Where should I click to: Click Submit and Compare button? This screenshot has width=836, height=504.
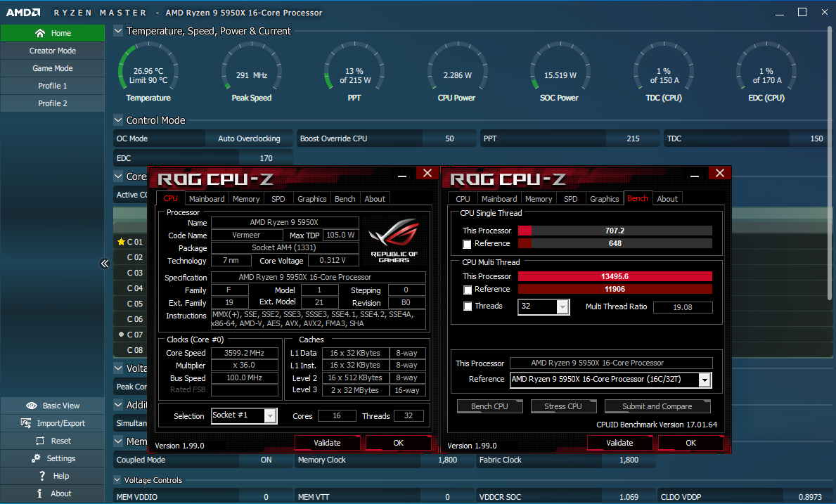click(657, 406)
